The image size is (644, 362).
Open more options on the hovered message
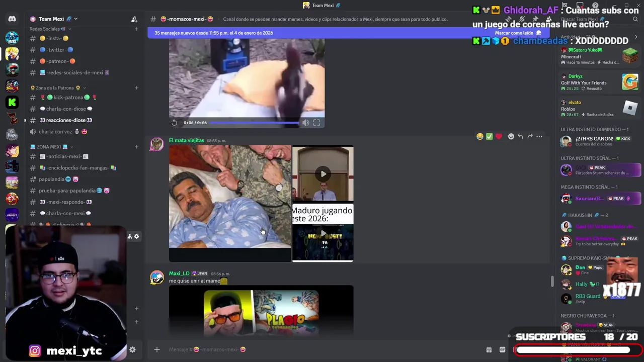click(x=539, y=136)
